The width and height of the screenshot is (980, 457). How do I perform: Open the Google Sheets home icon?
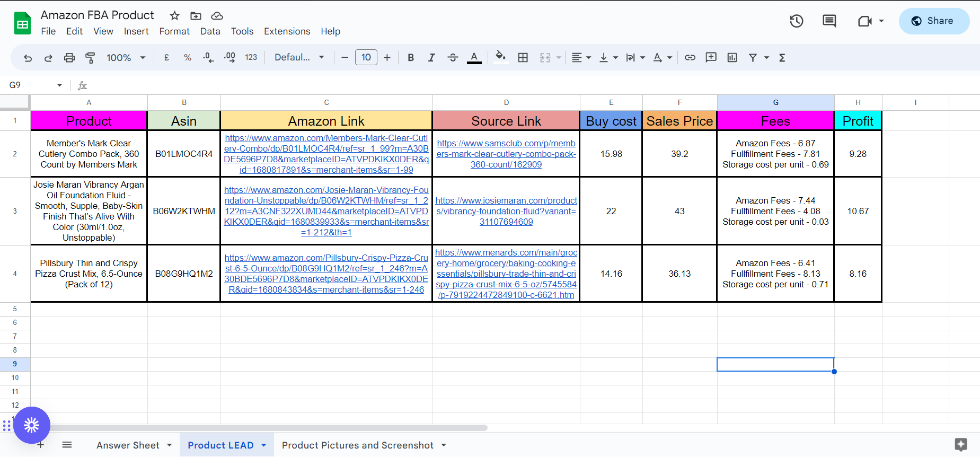pyautogui.click(x=22, y=23)
